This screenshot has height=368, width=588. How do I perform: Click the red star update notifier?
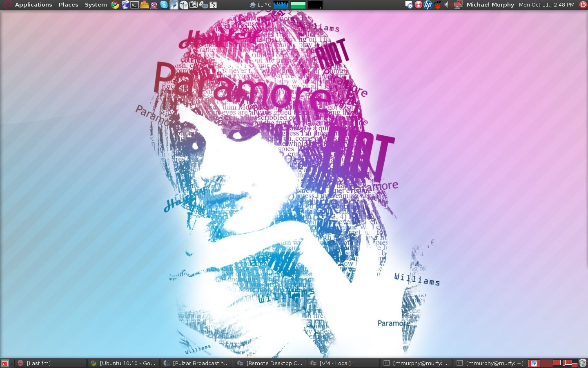[x=438, y=5]
